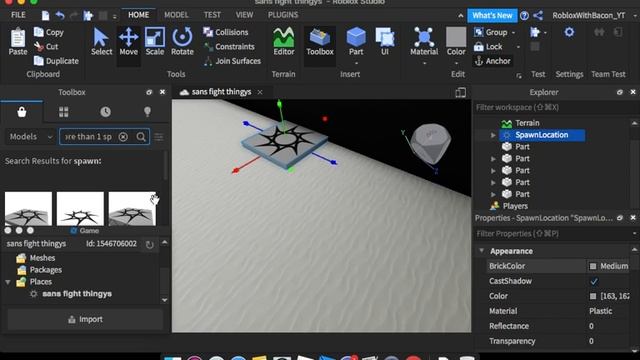Click the New file icon

coord(45,16)
